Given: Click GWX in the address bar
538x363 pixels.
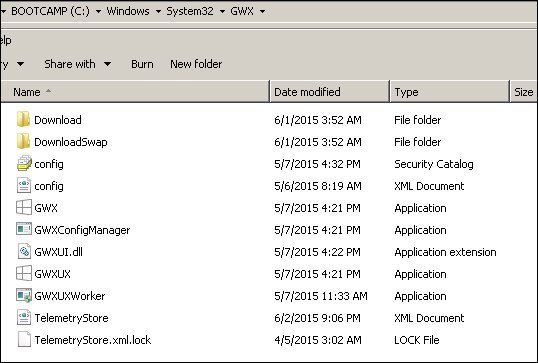Looking at the screenshot, I should 242,11.
